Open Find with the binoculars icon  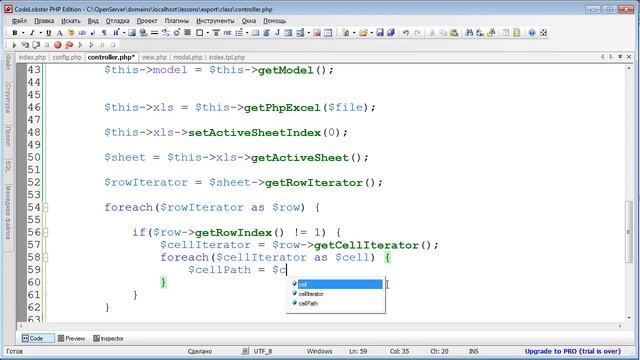469,33
